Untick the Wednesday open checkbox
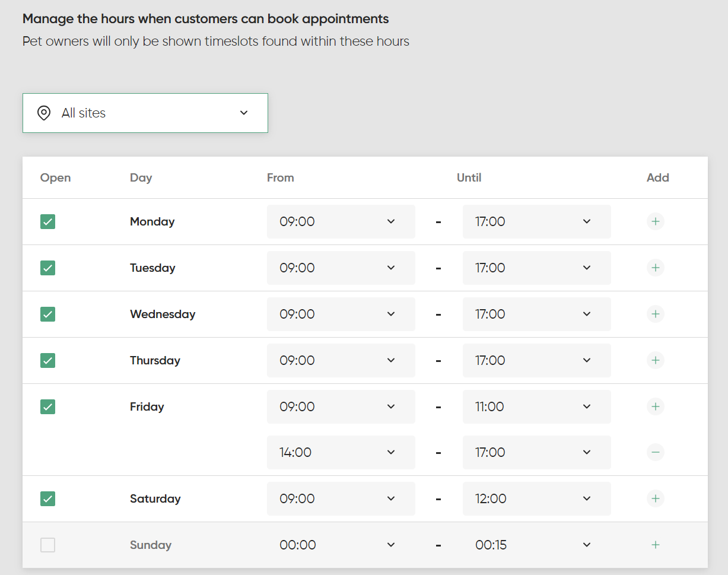This screenshot has width=728, height=575. pyautogui.click(x=48, y=314)
